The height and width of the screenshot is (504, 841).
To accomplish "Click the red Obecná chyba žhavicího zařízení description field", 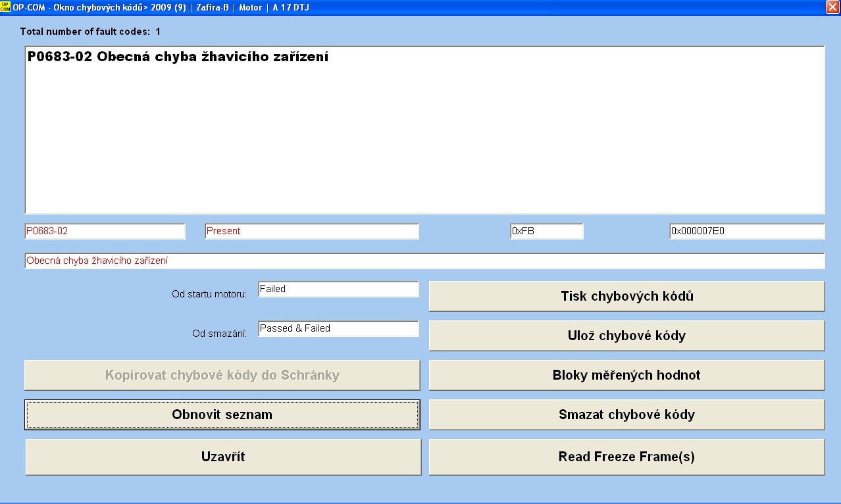I will pyautogui.click(x=424, y=261).
